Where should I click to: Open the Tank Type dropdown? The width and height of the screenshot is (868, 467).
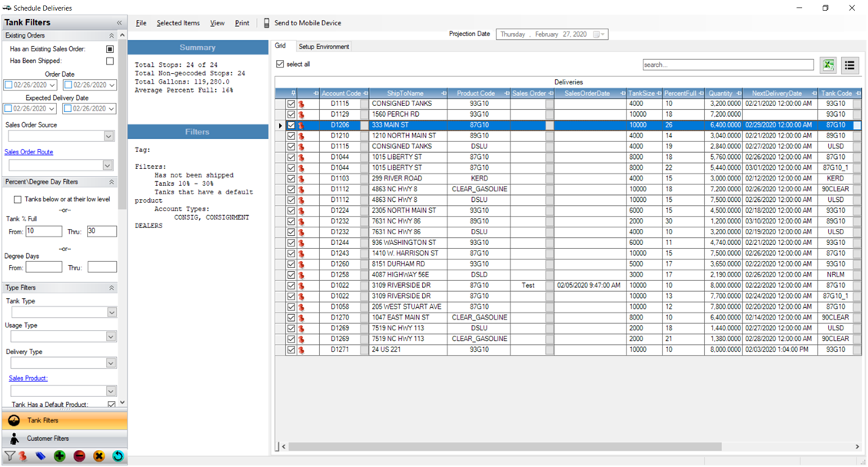(x=111, y=313)
